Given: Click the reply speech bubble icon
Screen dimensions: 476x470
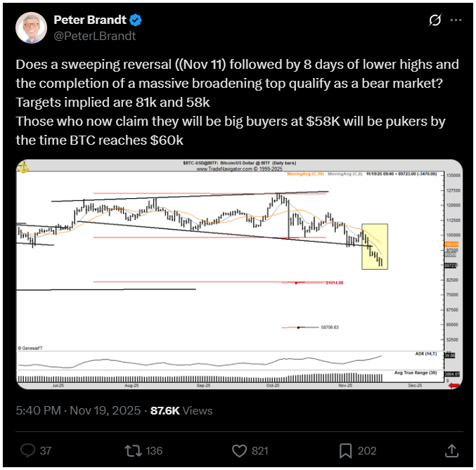Looking at the screenshot, I should tap(29, 450).
